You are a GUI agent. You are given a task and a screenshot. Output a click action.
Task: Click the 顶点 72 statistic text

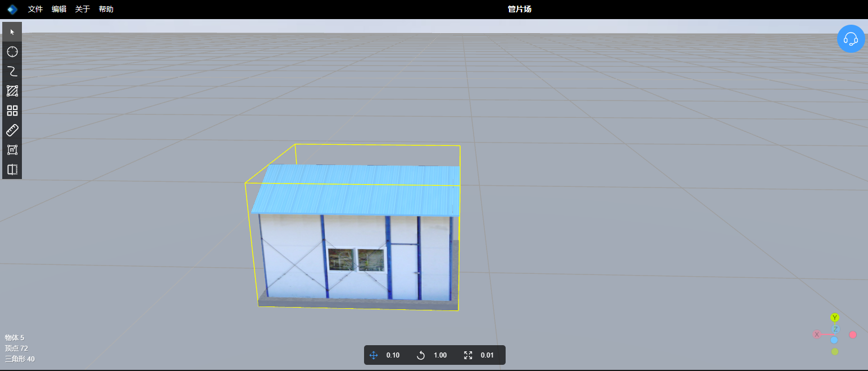[x=16, y=349]
